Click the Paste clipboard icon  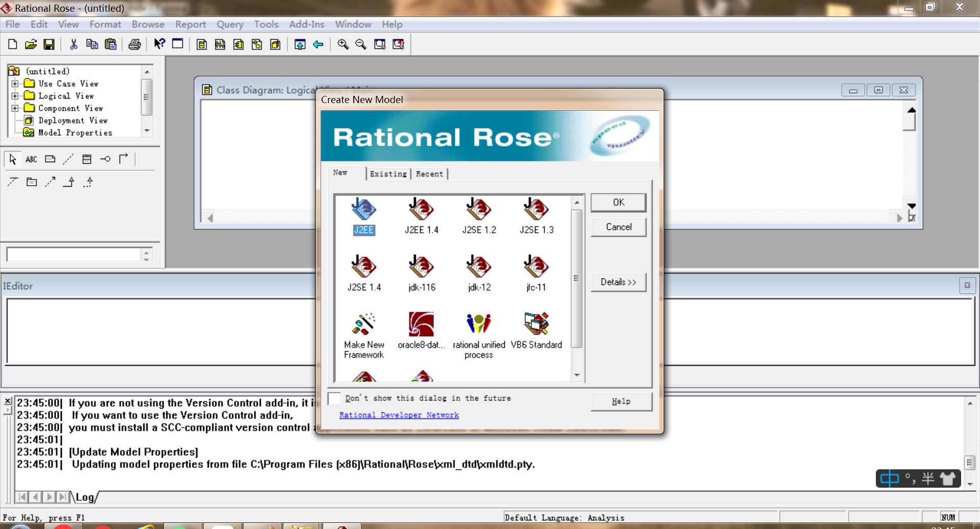point(110,44)
